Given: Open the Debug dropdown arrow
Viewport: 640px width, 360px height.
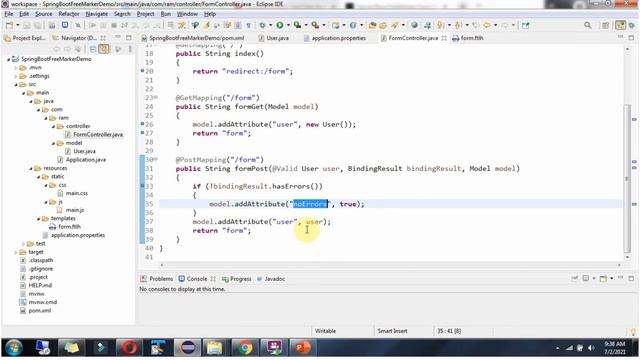Looking at the screenshot, I should click(x=270, y=25).
